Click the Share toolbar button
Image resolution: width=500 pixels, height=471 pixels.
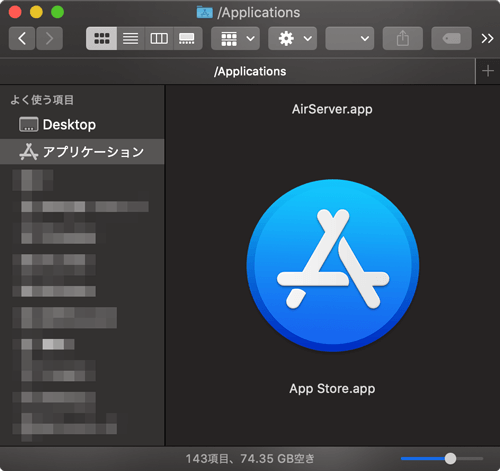[403, 39]
